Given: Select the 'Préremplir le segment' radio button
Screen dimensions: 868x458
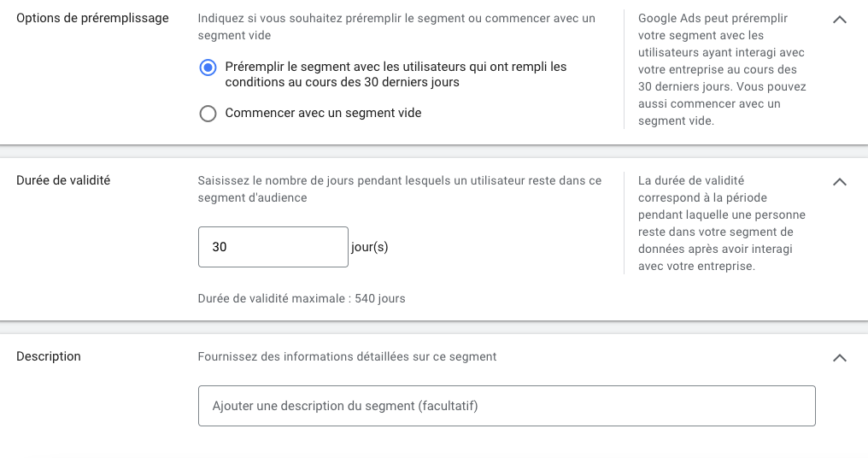Looking at the screenshot, I should [208, 68].
